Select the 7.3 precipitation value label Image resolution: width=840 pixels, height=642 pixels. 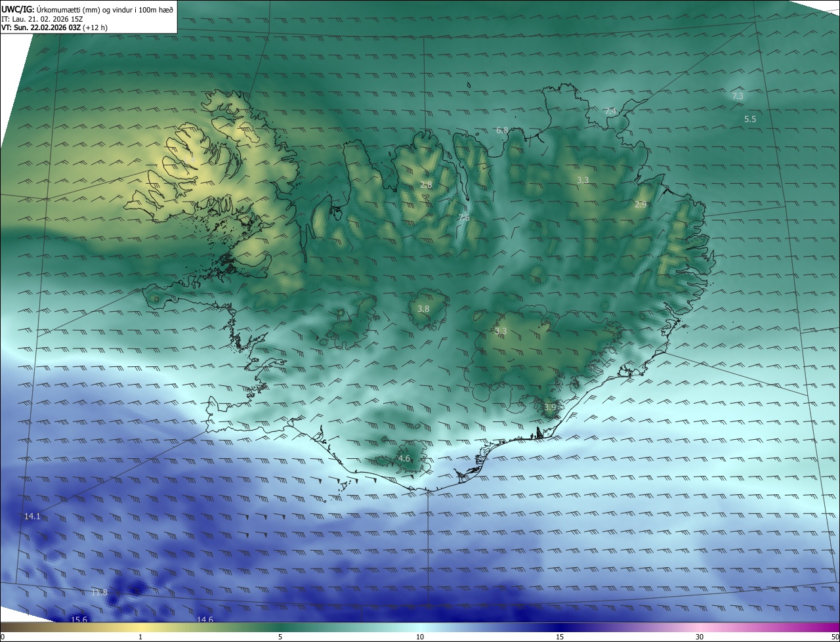point(738,96)
